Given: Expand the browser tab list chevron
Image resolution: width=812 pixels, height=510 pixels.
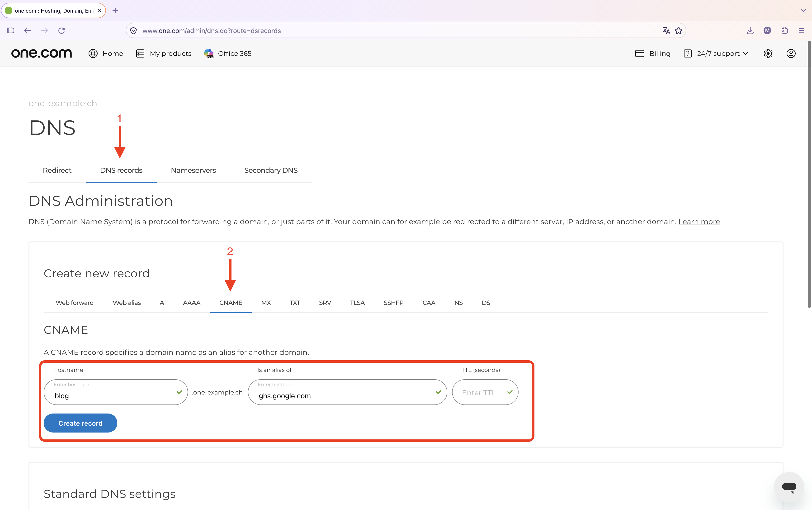Looking at the screenshot, I should [803, 10].
